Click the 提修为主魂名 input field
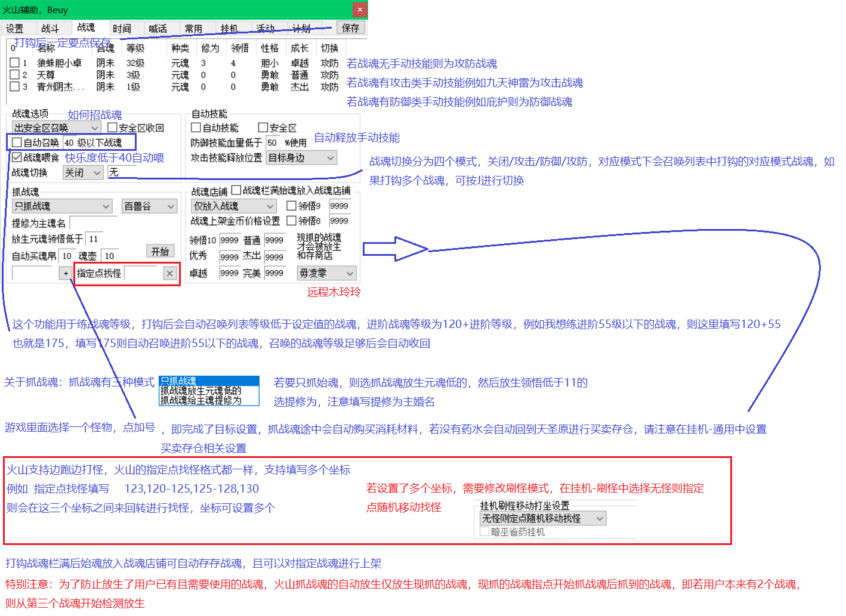This screenshot has width=846, height=616. tap(94, 223)
